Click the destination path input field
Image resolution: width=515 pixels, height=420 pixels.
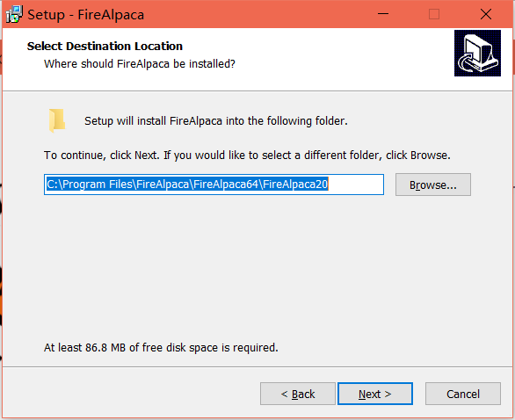(x=214, y=185)
